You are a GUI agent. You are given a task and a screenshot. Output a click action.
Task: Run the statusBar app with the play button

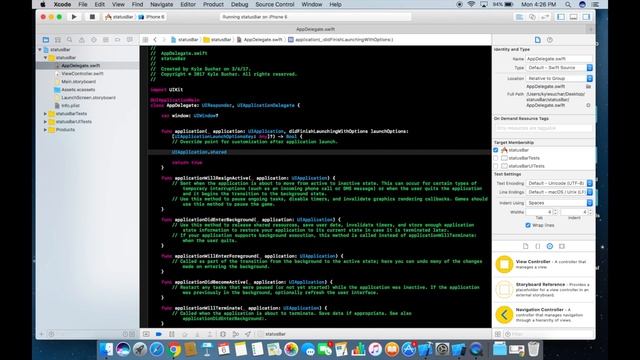pos(74,17)
